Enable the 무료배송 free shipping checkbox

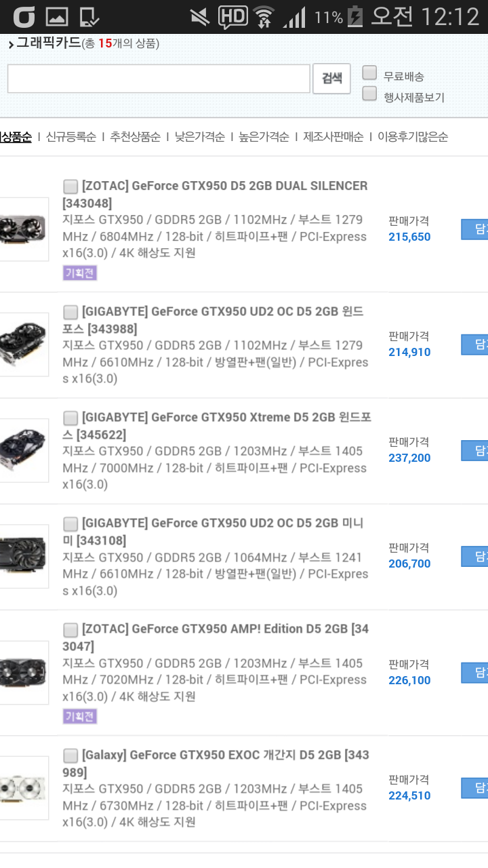tap(369, 73)
